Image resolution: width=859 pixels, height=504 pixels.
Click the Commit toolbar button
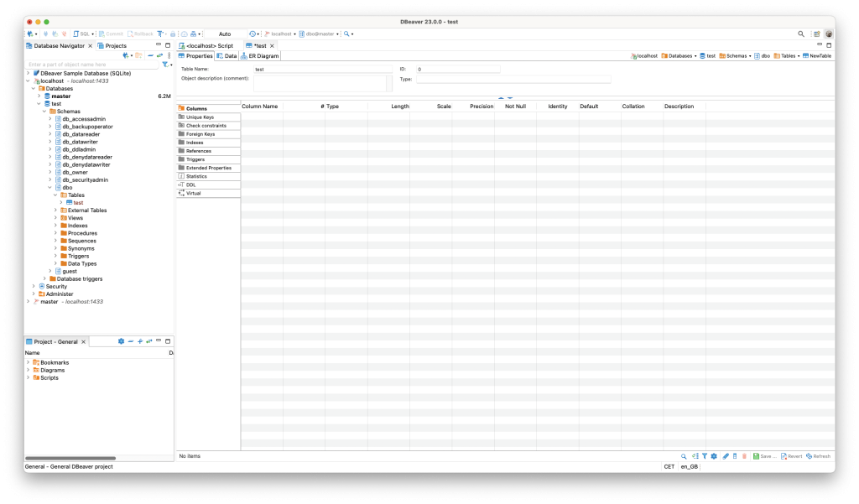112,34
